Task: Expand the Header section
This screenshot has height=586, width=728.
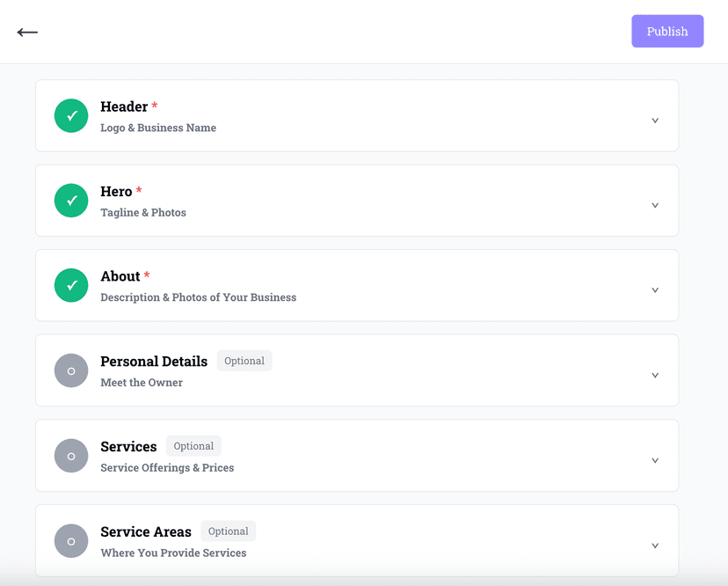Action: [x=655, y=120]
